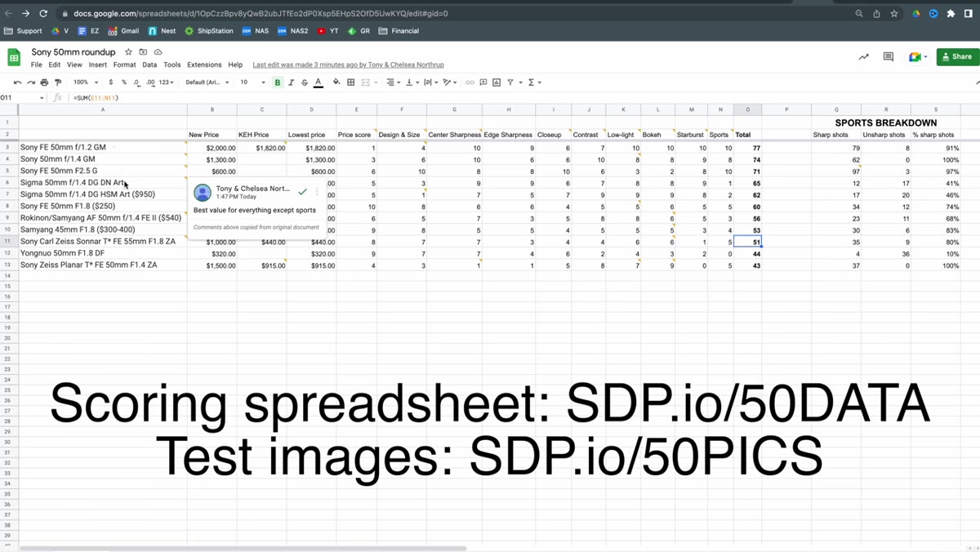Open the last edit history link

pos(348,65)
